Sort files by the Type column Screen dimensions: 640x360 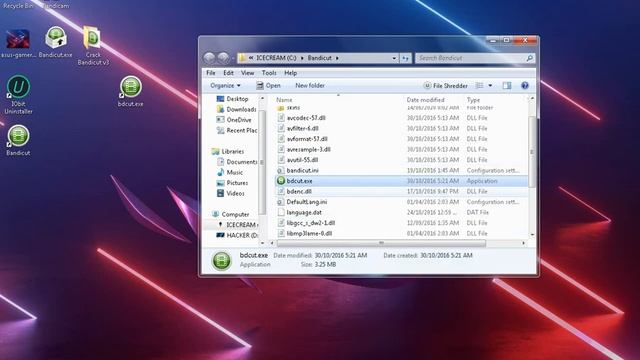(x=473, y=100)
